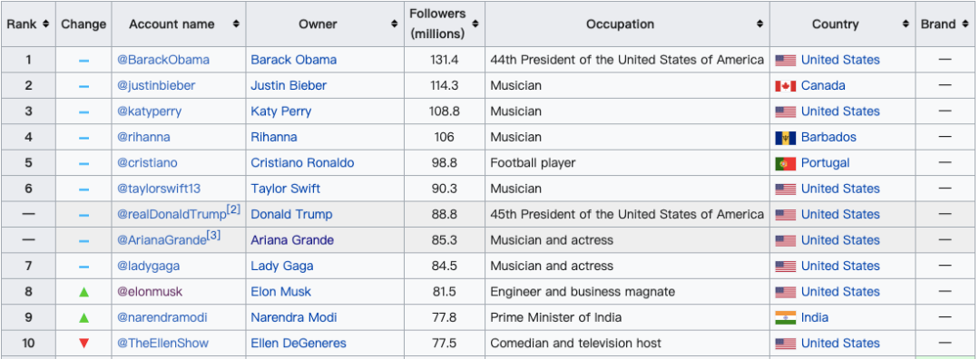980x359 pixels.
Task: Click the red down arrow beside @TheEllenShow
Action: [x=83, y=344]
